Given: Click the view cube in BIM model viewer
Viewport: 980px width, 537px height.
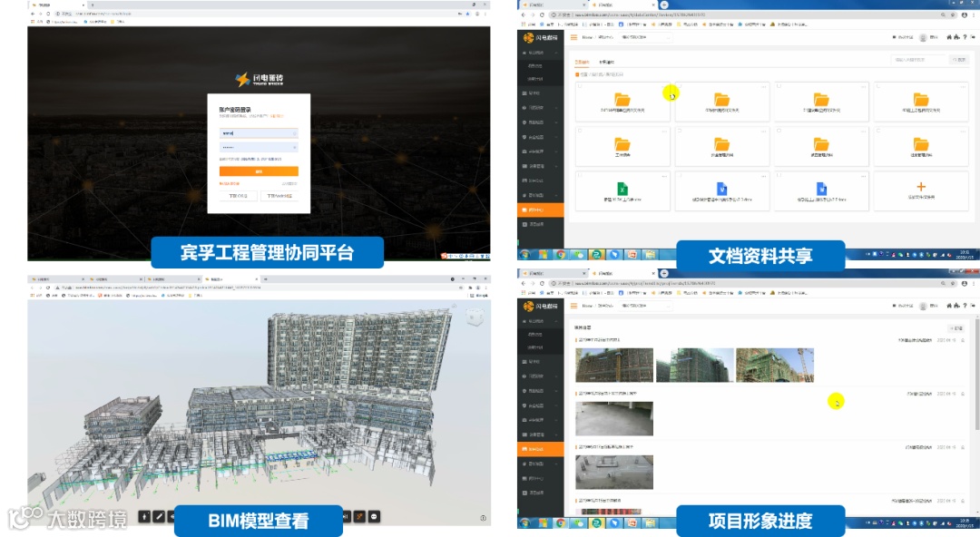Looking at the screenshot, I should [x=475, y=317].
